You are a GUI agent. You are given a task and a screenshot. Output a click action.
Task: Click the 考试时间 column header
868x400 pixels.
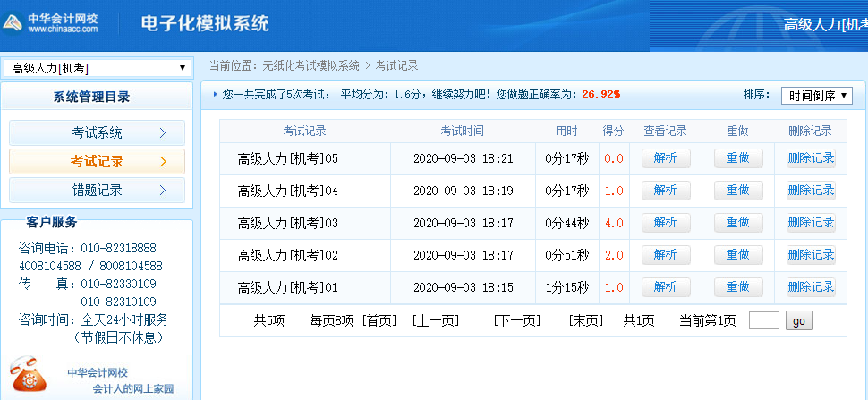pyautogui.click(x=463, y=132)
